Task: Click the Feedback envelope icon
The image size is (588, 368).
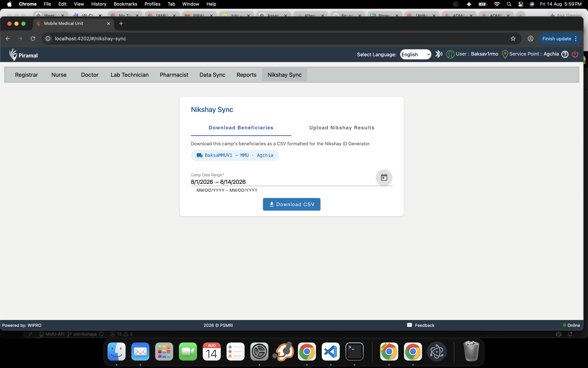Action: click(x=409, y=325)
